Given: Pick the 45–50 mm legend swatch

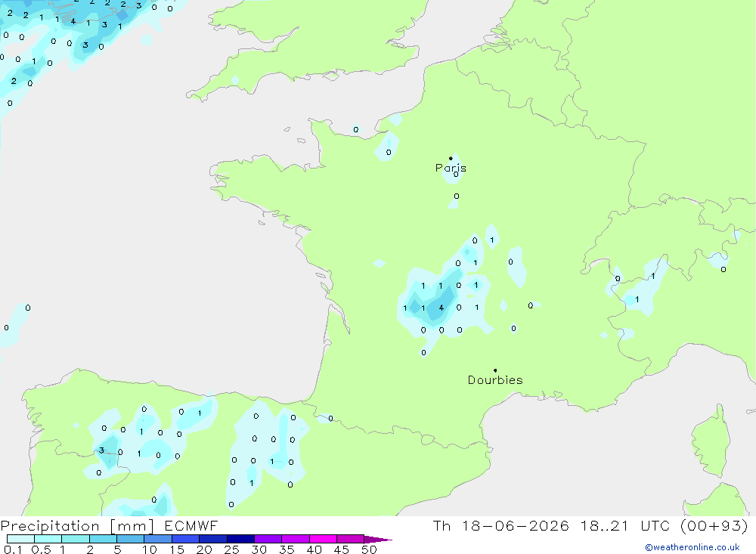Looking at the screenshot, I should (x=351, y=539).
